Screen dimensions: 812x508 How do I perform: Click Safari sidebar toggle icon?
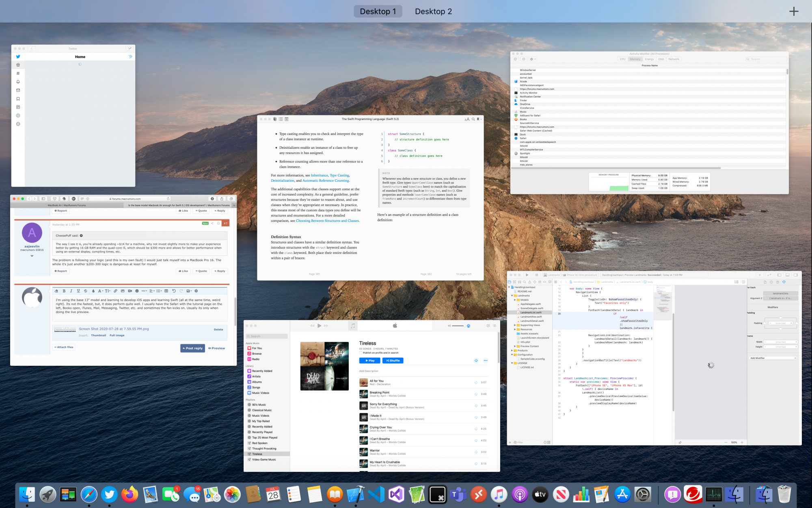pos(43,199)
